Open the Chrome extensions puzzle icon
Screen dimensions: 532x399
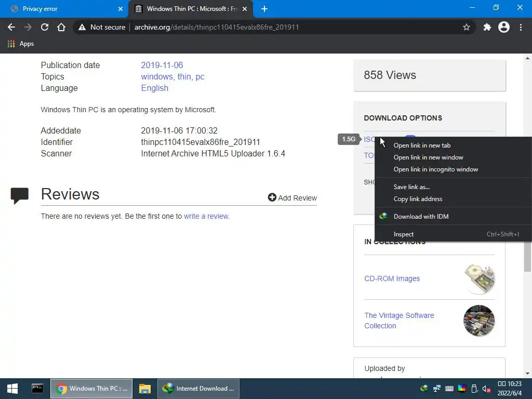coord(487,27)
